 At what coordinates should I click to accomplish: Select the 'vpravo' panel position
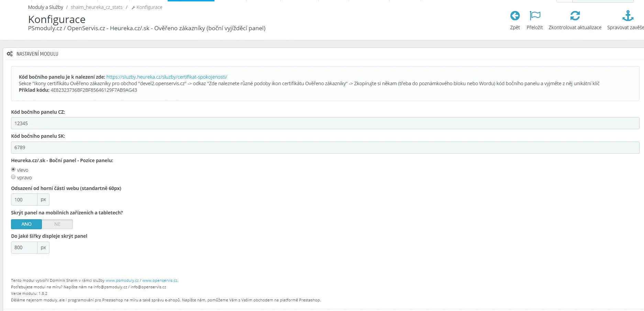13,177
